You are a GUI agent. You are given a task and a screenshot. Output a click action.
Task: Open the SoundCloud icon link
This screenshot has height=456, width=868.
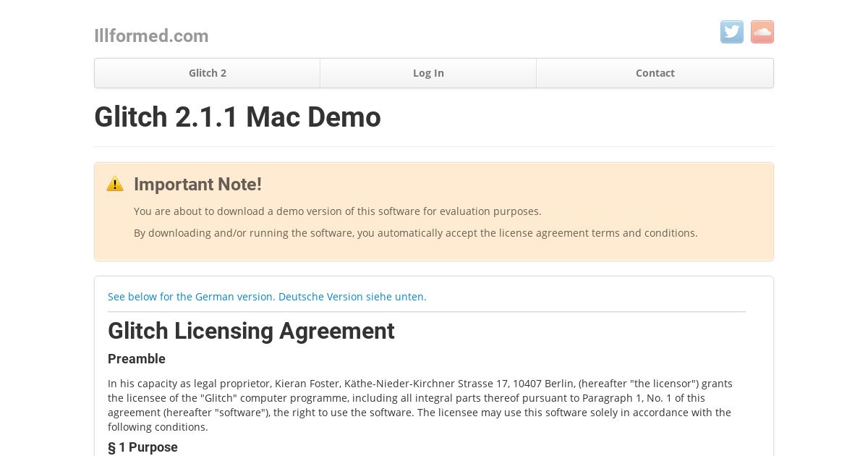point(762,32)
